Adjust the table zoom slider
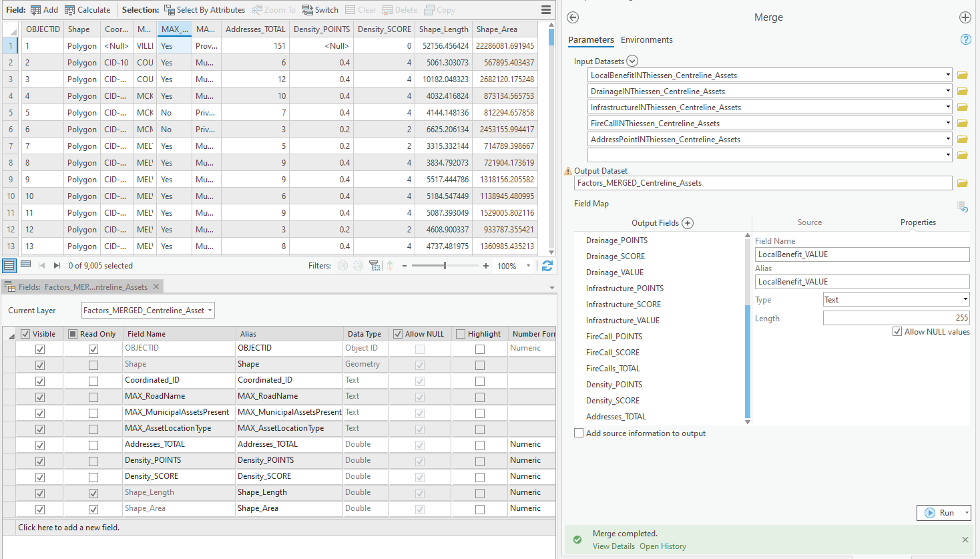 [x=445, y=266]
